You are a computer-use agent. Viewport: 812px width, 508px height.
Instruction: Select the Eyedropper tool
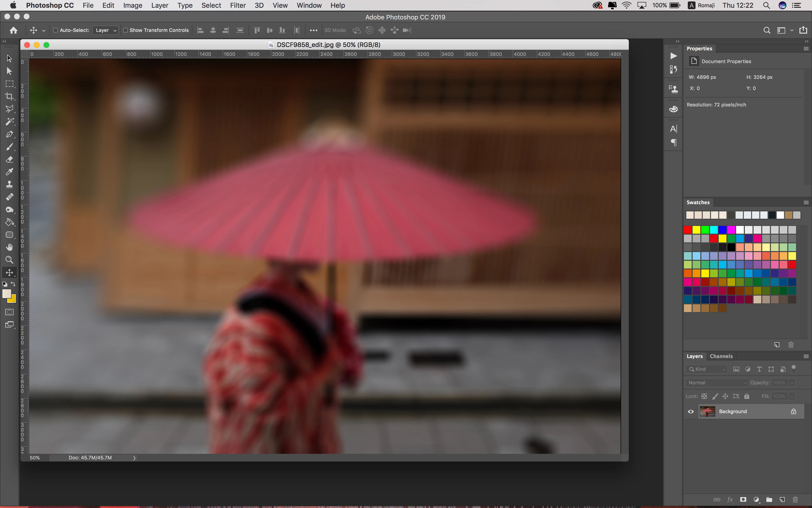click(x=9, y=172)
